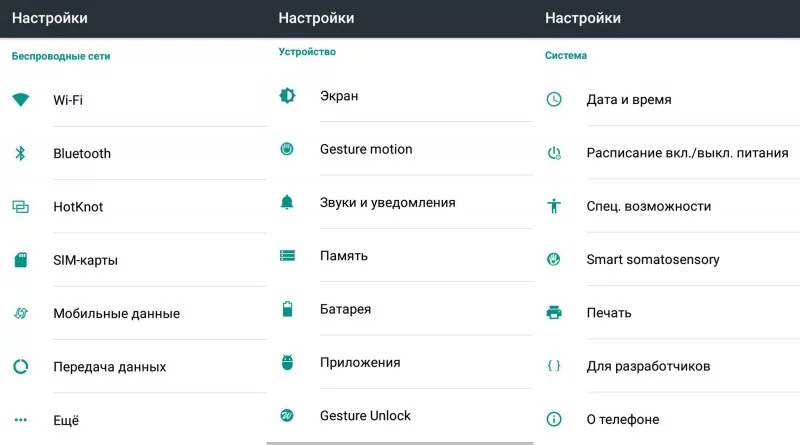
Task: Tap the SIM card icon
Action: [20, 260]
